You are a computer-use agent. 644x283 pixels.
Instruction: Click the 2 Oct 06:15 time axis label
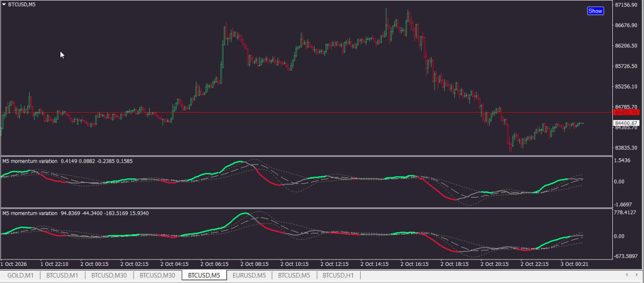215,264
